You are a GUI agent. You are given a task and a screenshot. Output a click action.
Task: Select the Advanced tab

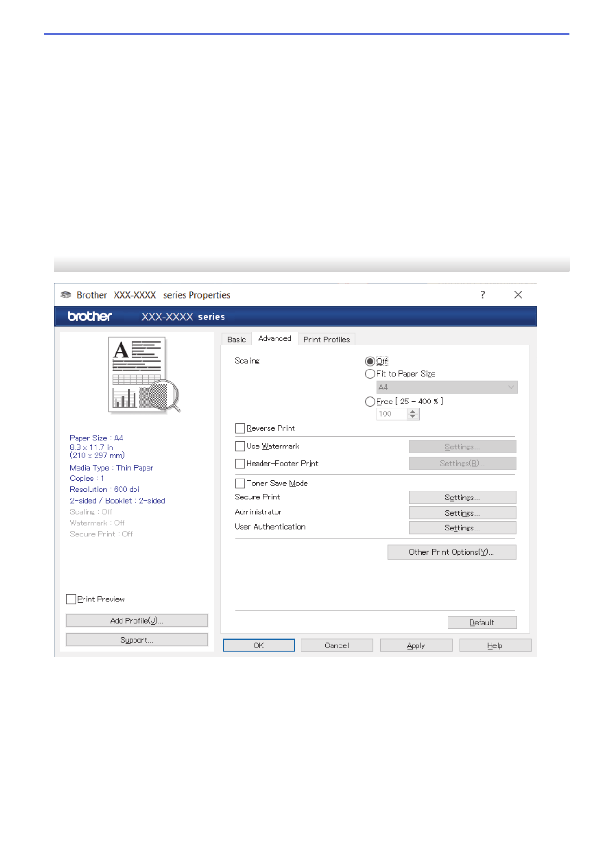[x=275, y=338]
